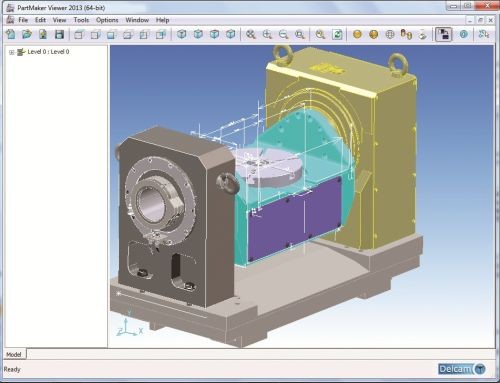
Task: Choose the fourth isometric cube view
Action: tap(231, 34)
